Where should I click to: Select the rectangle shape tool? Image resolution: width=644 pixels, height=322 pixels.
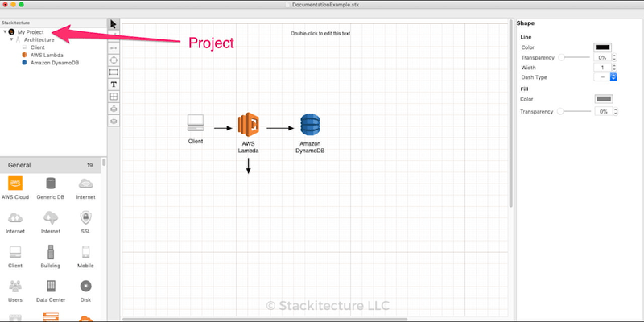pos(114,72)
